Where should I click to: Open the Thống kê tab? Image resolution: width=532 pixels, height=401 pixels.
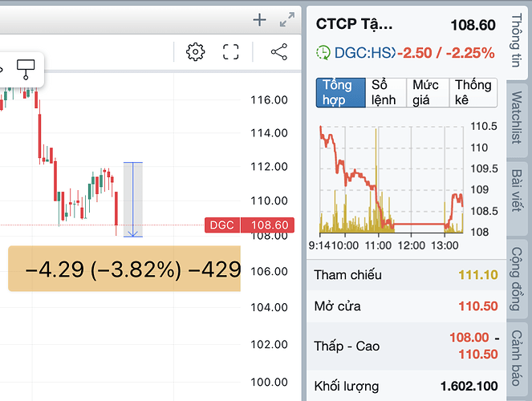[x=473, y=92]
